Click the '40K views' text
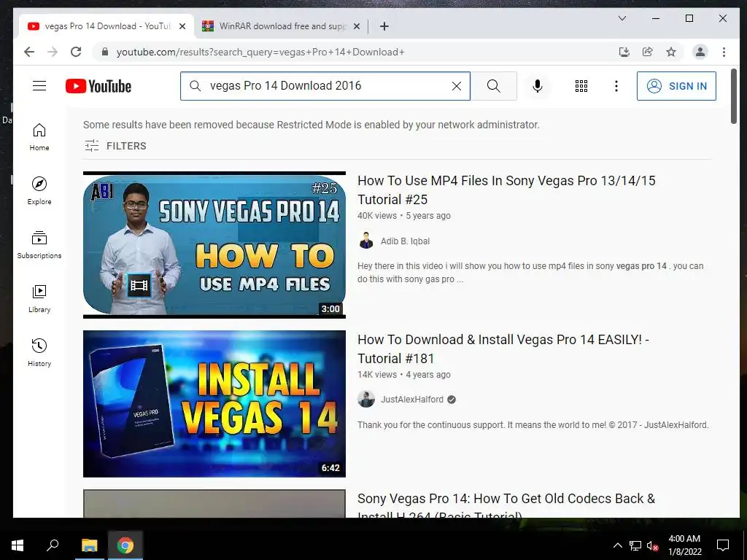The image size is (747, 560). point(377,216)
